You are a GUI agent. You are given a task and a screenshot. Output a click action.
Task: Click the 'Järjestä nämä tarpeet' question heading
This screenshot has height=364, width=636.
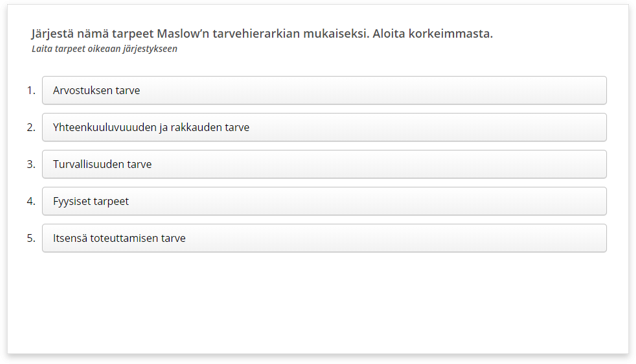coord(262,34)
